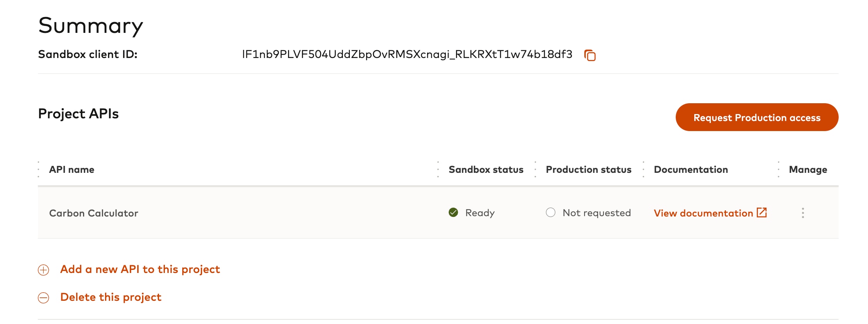Click the plus circle icon for adding API
Image resolution: width=868 pixels, height=324 pixels.
44,270
